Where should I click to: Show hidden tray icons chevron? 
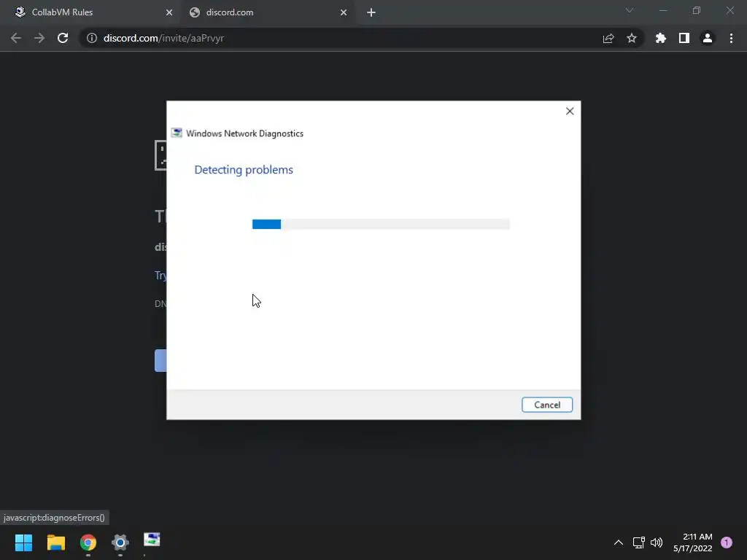click(x=619, y=542)
